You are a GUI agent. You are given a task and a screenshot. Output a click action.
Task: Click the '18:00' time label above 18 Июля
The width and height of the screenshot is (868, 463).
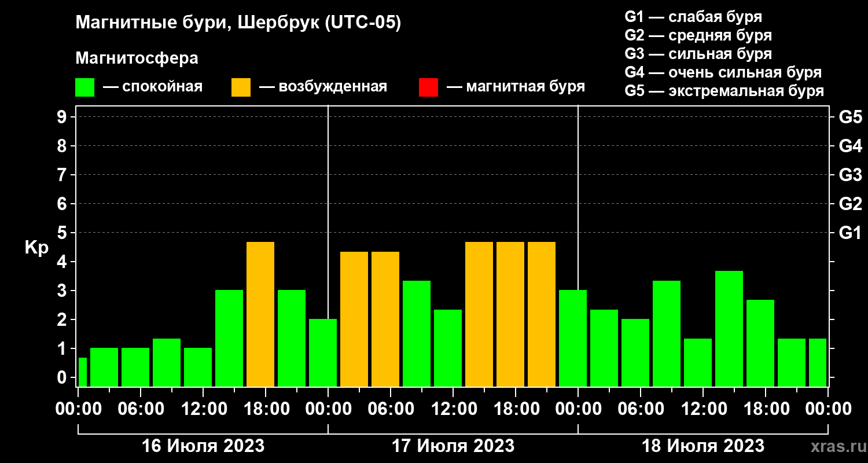pyautogui.click(x=766, y=409)
